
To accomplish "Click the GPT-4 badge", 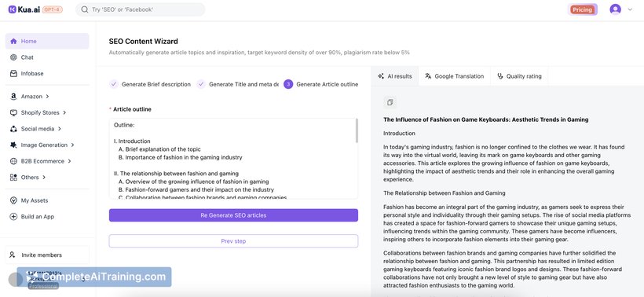I will coord(53,9).
